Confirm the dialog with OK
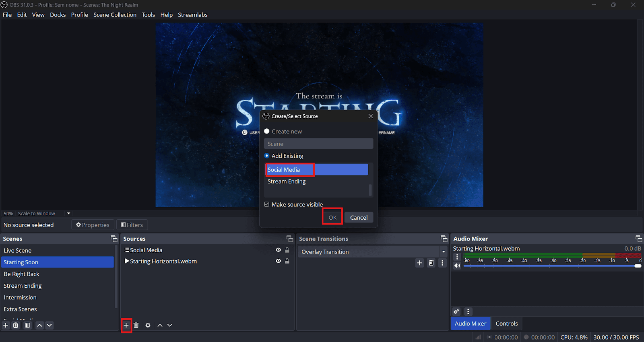The image size is (644, 342). (332, 217)
